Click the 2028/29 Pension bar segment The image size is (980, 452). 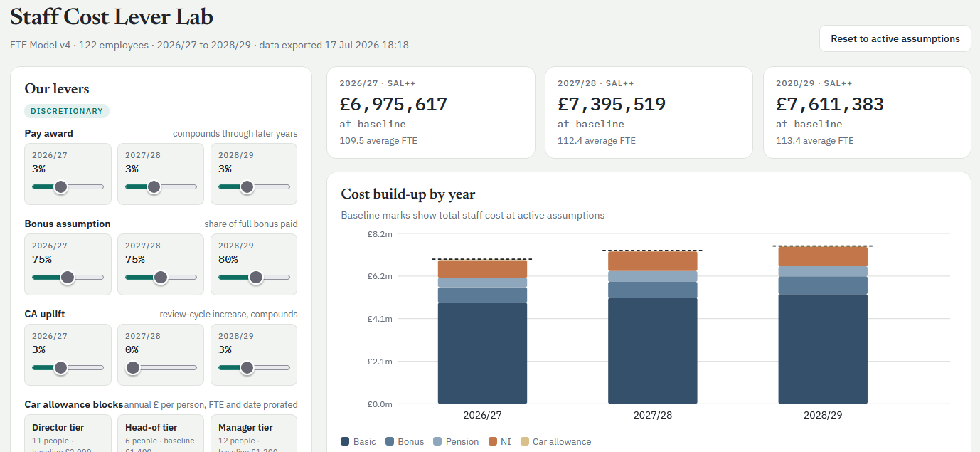tap(823, 271)
